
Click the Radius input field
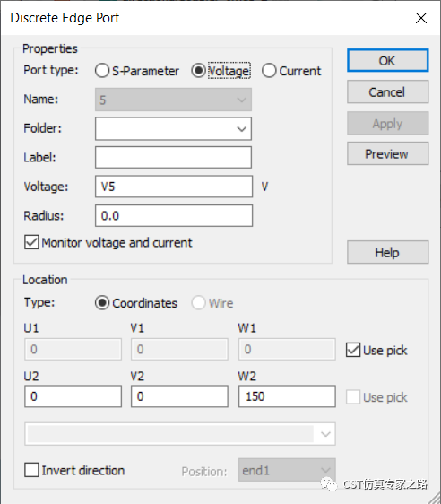point(174,215)
